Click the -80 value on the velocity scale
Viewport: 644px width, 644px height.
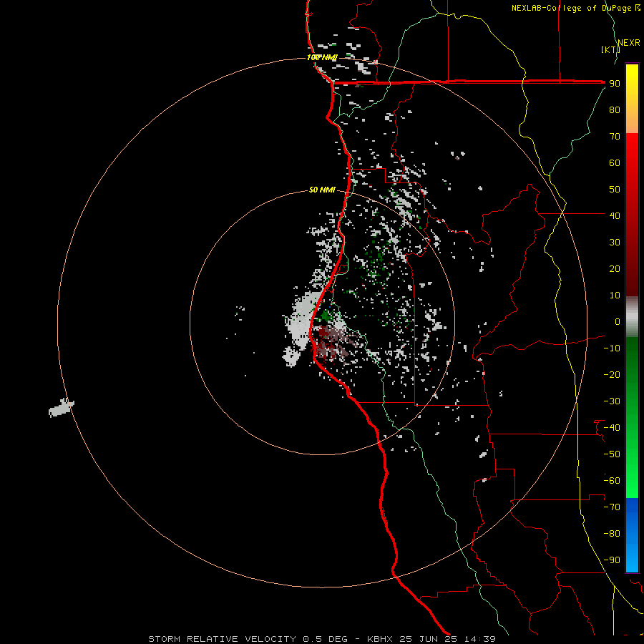coord(612,534)
